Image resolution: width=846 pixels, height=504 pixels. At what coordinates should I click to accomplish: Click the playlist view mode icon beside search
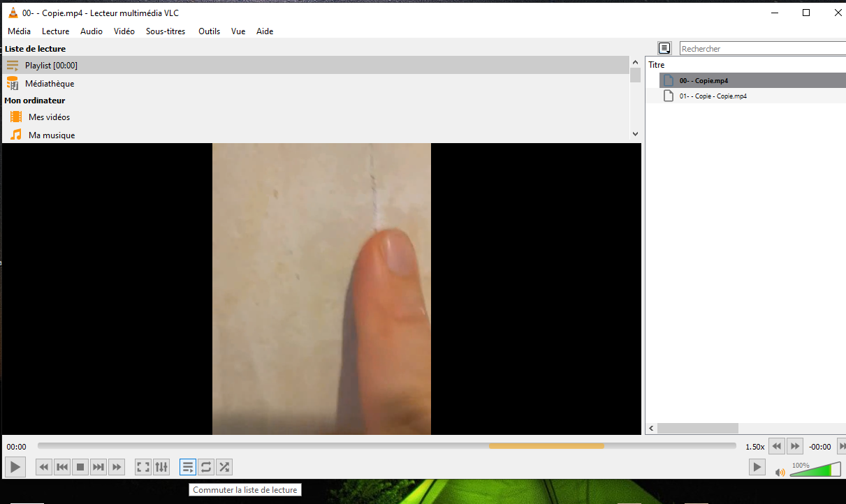(664, 48)
